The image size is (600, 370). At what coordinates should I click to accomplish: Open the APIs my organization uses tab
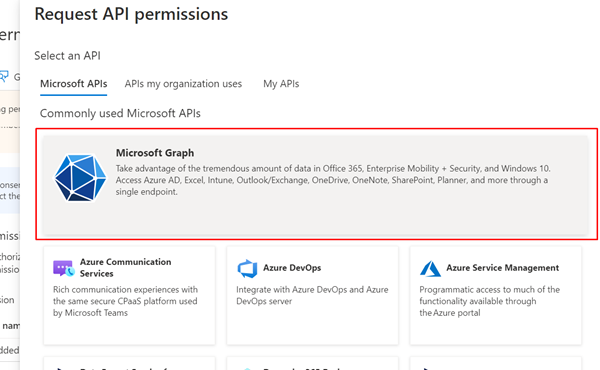pos(183,84)
